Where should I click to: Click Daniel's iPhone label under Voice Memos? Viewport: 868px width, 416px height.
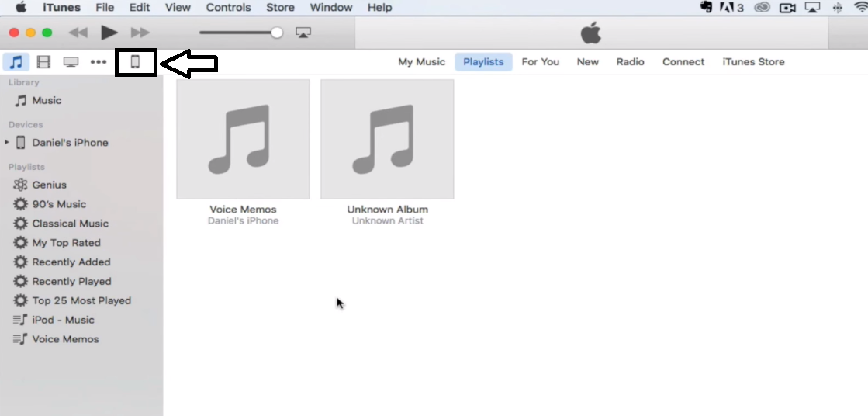click(243, 220)
